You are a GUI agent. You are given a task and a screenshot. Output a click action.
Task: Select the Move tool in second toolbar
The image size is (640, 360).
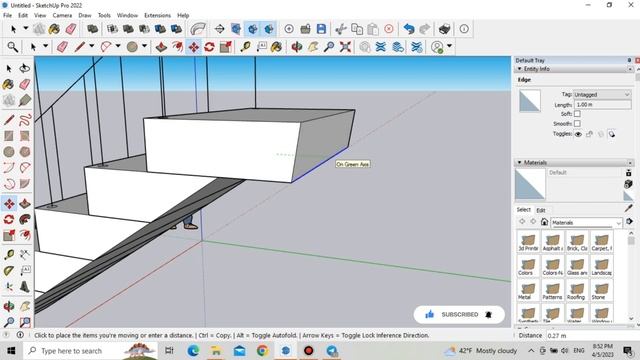click(x=193, y=47)
